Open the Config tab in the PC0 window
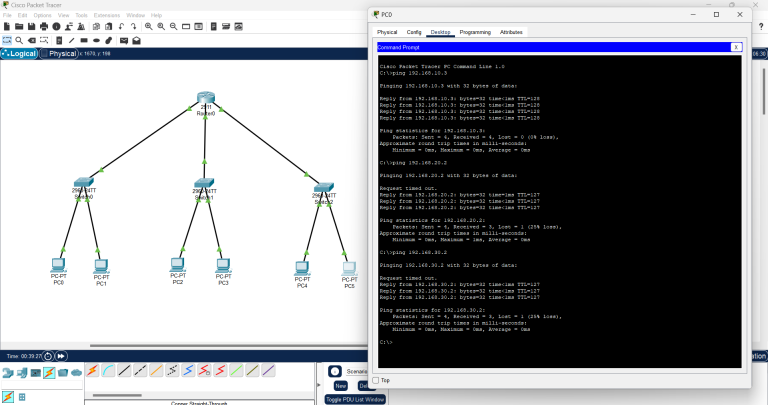The height and width of the screenshot is (405, 768). tap(414, 32)
